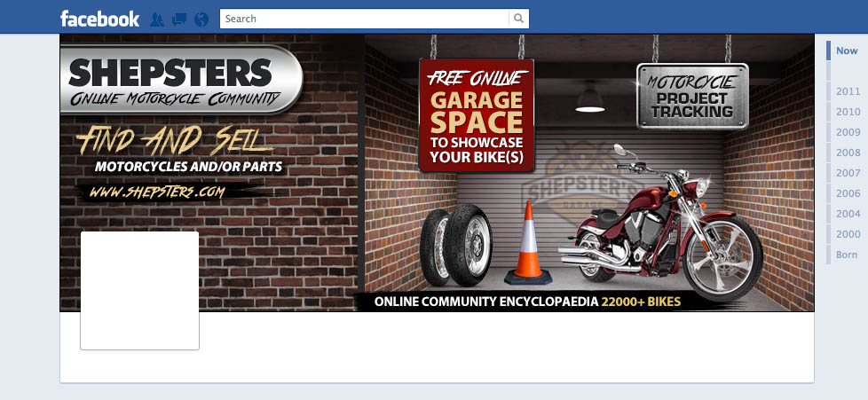
Task: Click the Facebook logo
Action: pos(99,19)
